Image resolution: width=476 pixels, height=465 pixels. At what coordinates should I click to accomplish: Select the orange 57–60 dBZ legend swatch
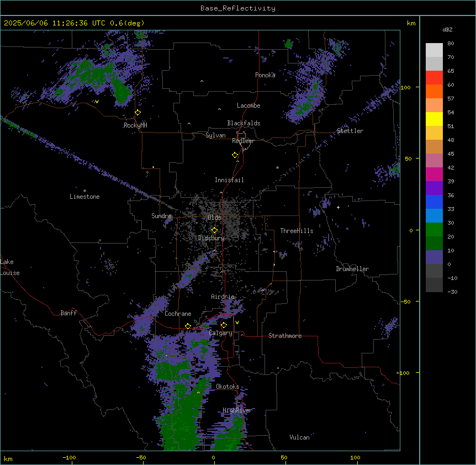[x=434, y=91]
